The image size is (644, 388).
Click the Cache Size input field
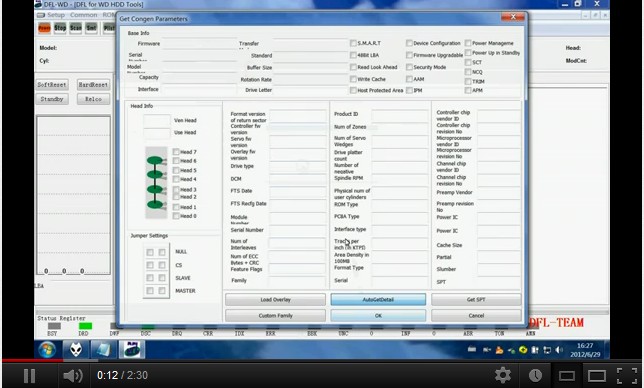(x=499, y=245)
